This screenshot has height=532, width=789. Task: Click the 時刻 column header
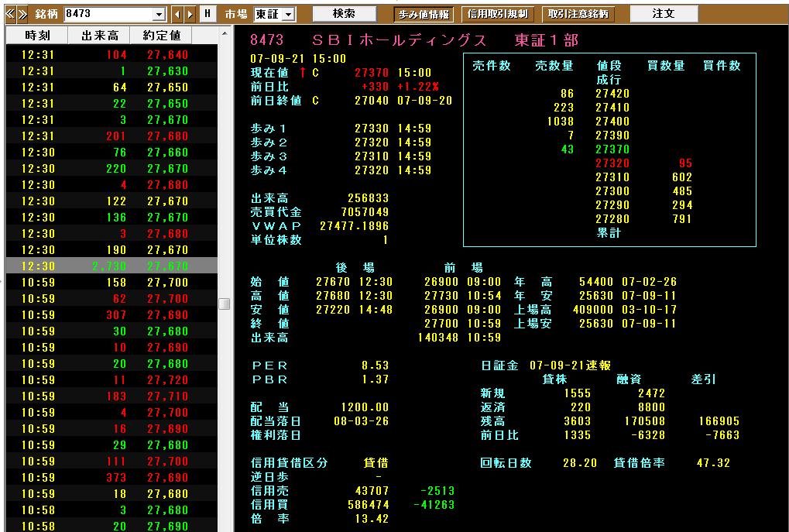point(36,35)
